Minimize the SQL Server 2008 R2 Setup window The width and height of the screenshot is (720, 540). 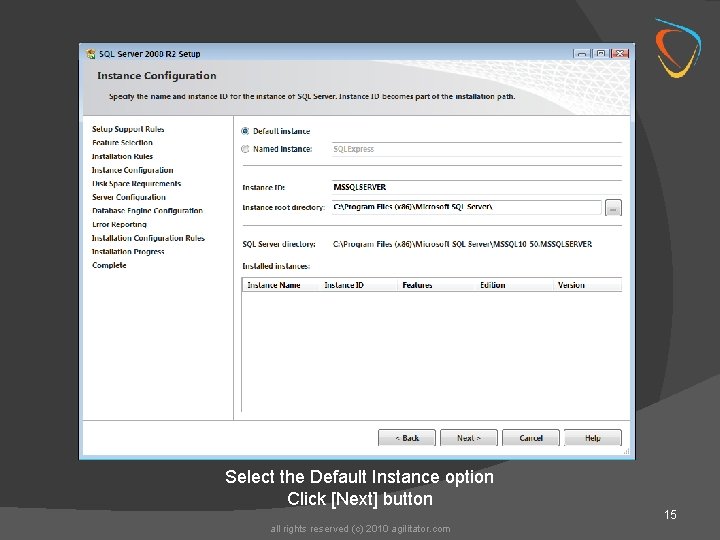pyautogui.click(x=582, y=53)
